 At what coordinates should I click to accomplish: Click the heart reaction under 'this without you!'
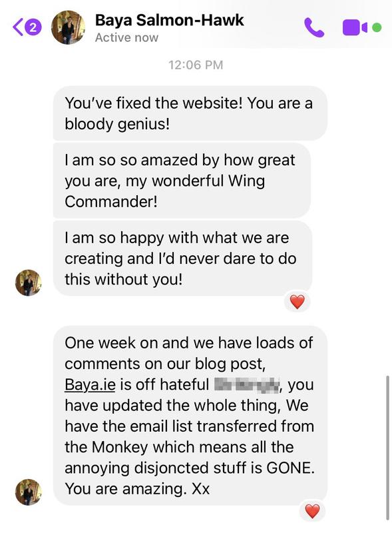point(297,302)
